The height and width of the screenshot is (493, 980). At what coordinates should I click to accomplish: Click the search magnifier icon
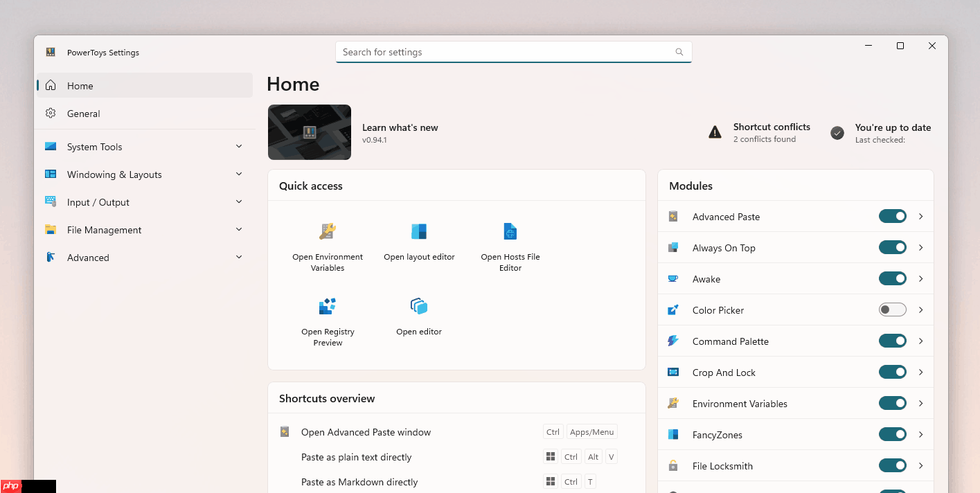click(x=679, y=52)
